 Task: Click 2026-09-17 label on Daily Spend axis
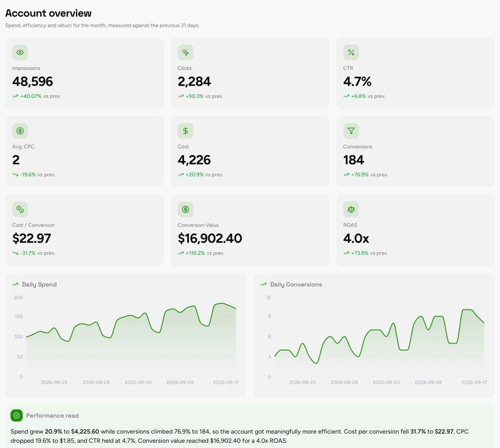pos(226,382)
